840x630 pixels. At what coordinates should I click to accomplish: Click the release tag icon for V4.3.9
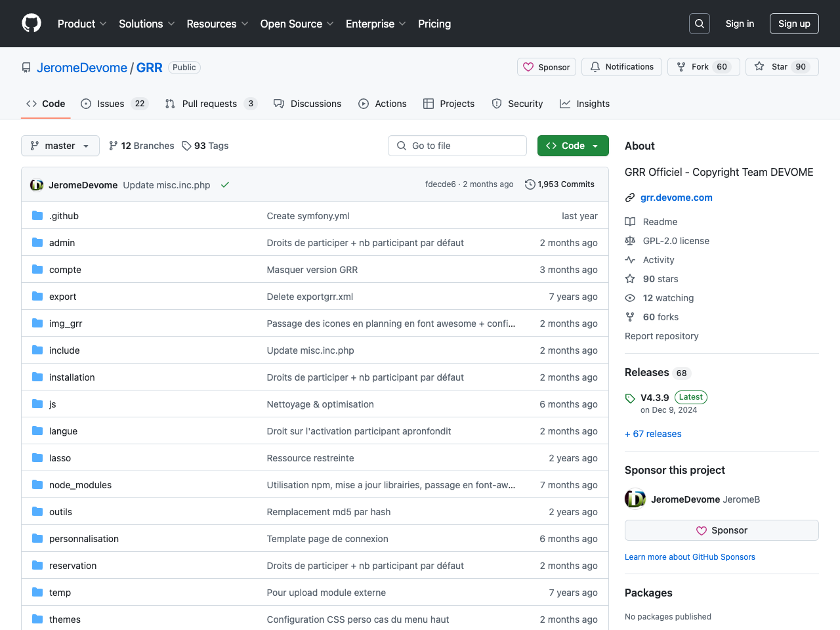[630, 398]
